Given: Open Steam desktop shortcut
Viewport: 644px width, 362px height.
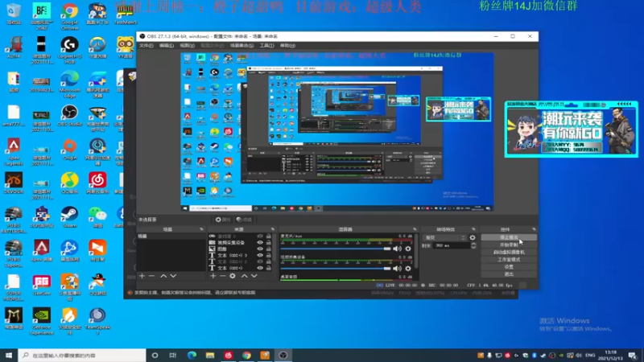Looking at the screenshot, I should pyautogui.click(x=69, y=217).
